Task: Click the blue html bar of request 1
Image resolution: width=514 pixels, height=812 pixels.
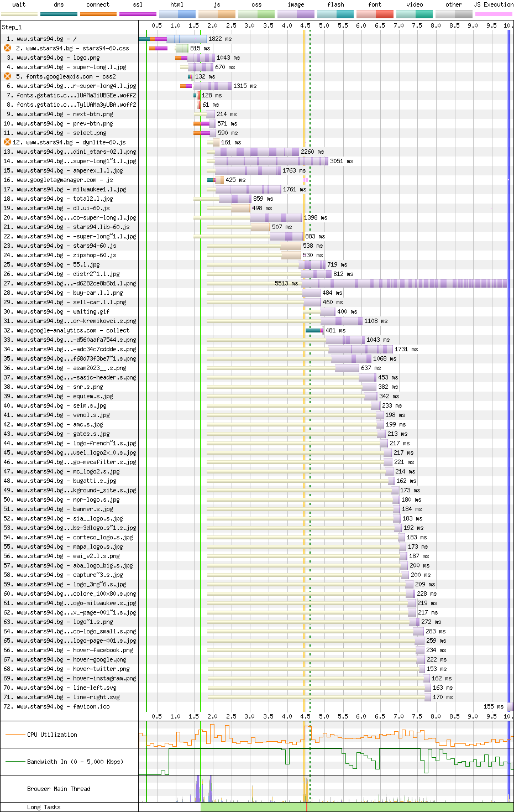Action: 187,39
